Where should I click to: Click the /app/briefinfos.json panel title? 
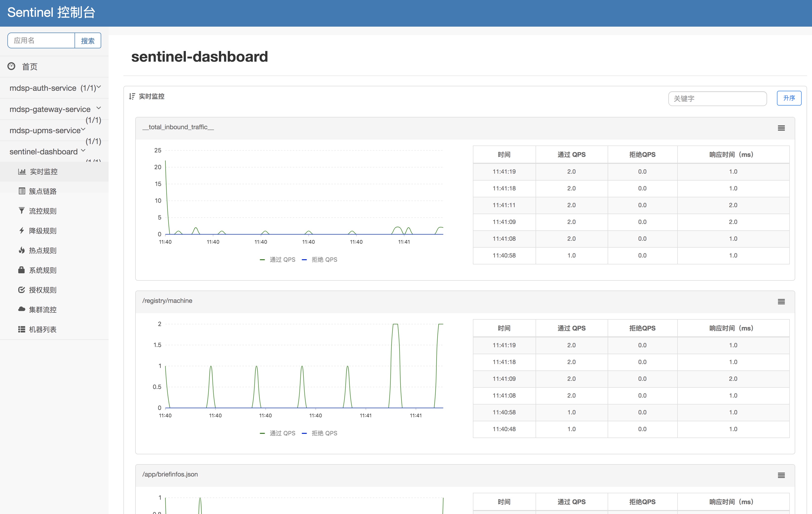pos(170,474)
